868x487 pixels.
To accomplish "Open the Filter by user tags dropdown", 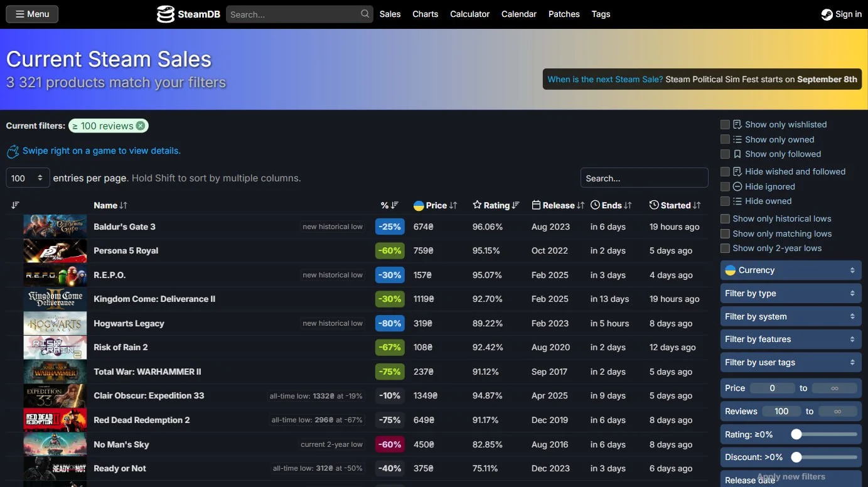I will click(x=791, y=362).
